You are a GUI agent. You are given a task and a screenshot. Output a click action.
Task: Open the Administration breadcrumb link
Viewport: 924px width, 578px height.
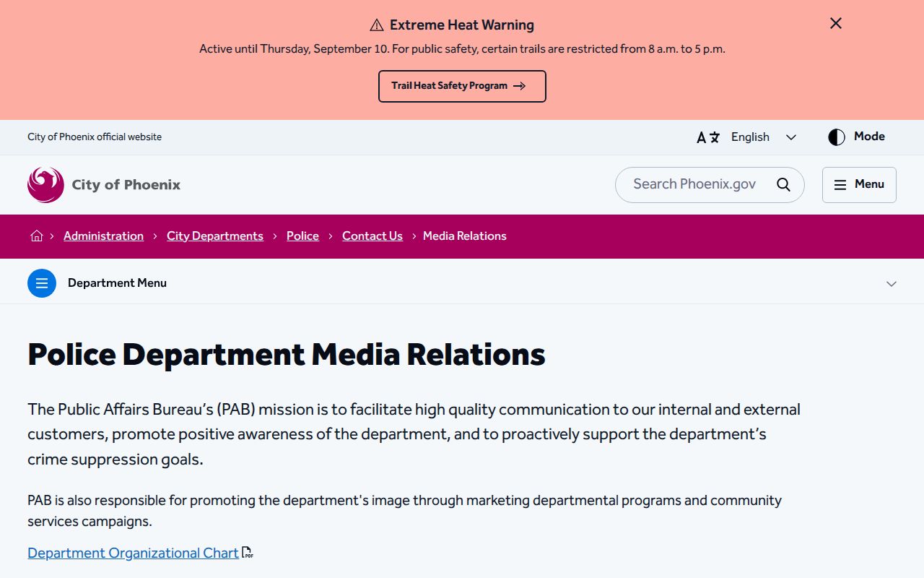(x=103, y=236)
